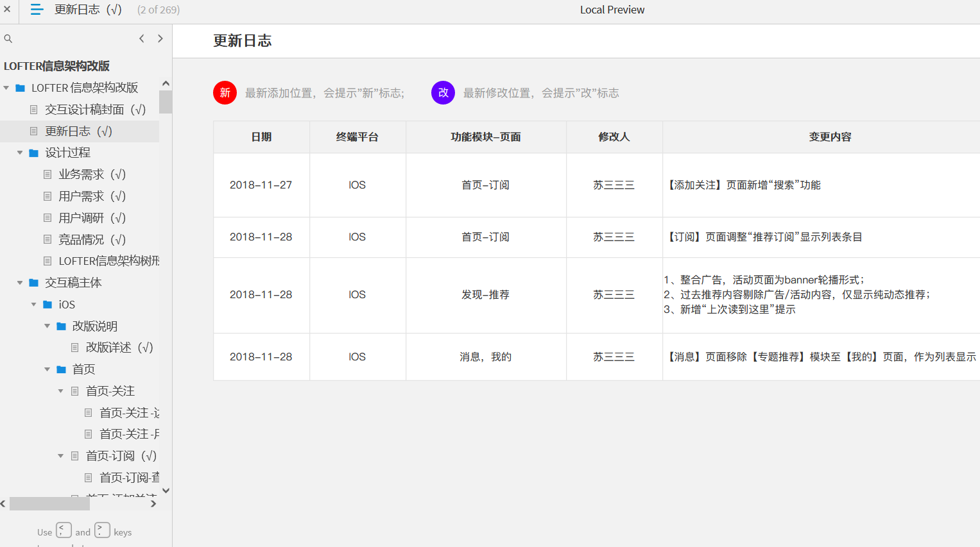Image resolution: width=980 pixels, height=547 pixels.
Task: Click page icon beside 首页-订阅 (√)
Action: 75,456
